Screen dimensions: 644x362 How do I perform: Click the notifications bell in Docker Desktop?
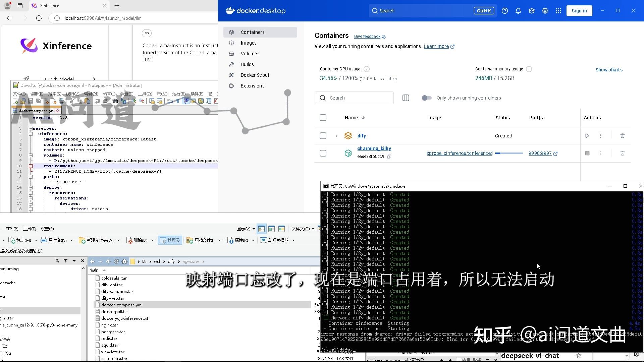click(x=518, y=11)
